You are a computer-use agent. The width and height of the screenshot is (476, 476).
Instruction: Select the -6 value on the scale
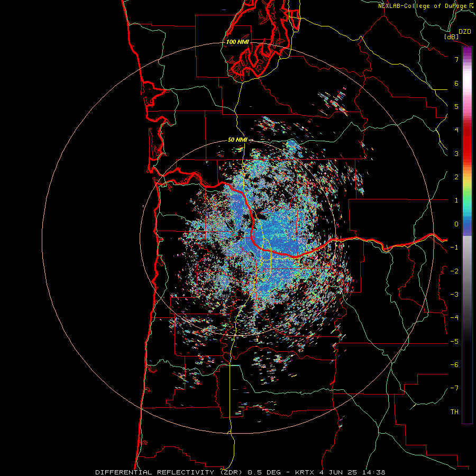[x=454, y=365]
